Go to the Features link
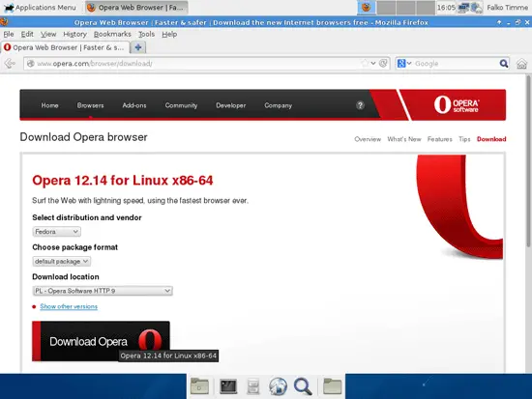532x399 pixels. [x=440, y=139]
